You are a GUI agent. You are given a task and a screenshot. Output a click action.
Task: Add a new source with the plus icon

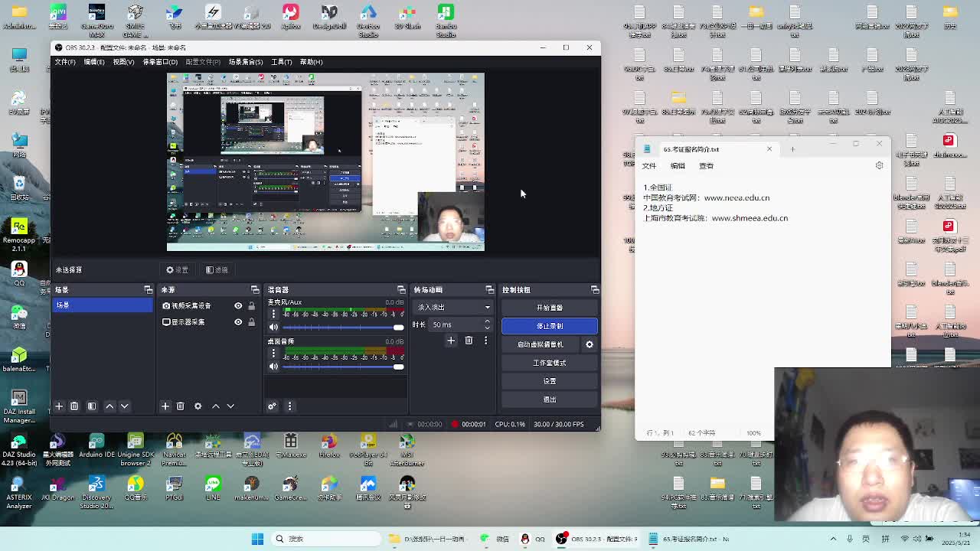point(165,406)
